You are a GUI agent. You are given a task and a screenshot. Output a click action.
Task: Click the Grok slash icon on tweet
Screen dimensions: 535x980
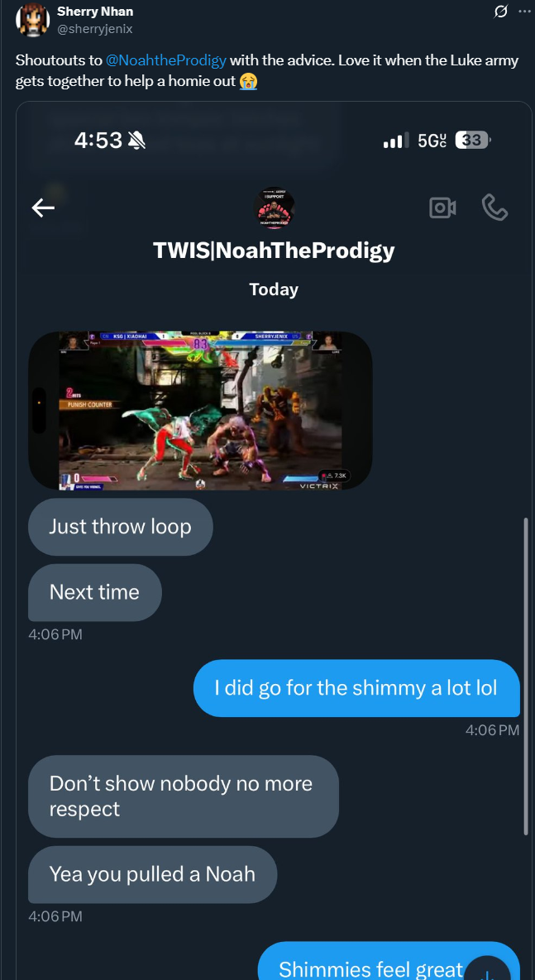500,12
